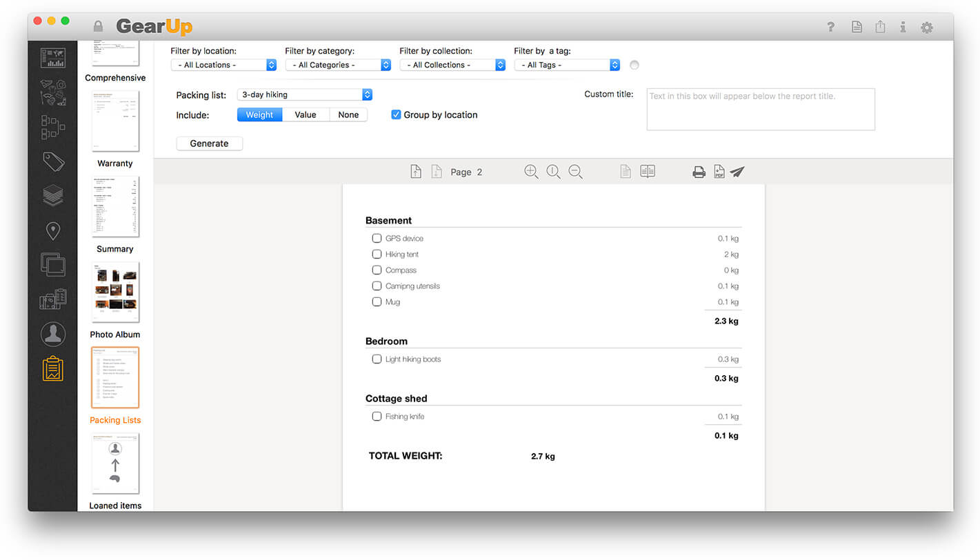
Task: Uncheck Group by location checkbox
Action: tap(396, 115)
